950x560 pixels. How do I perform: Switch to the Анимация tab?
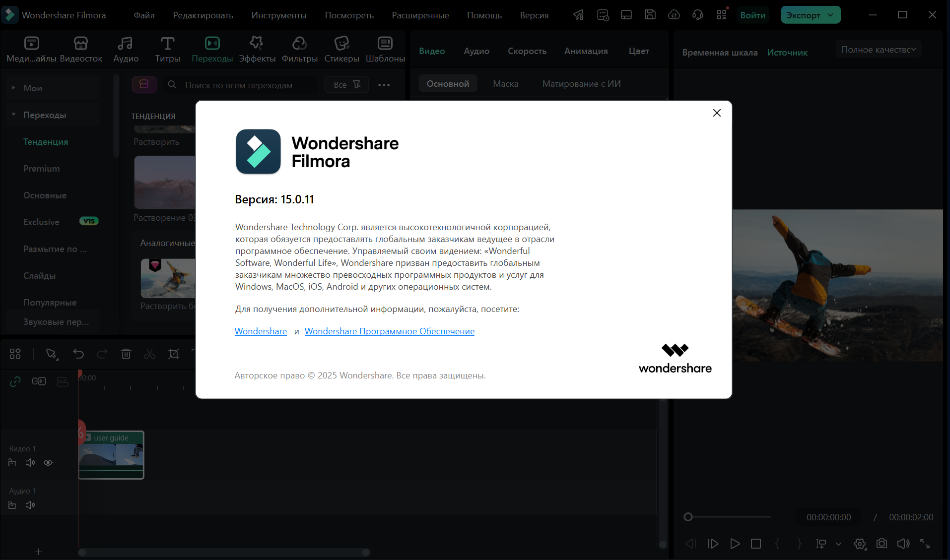tap(586, 51)
